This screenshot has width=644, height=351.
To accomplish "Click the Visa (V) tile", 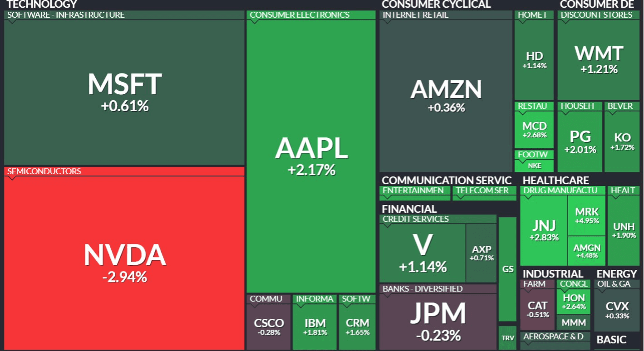I will click(x=423, y=253).
